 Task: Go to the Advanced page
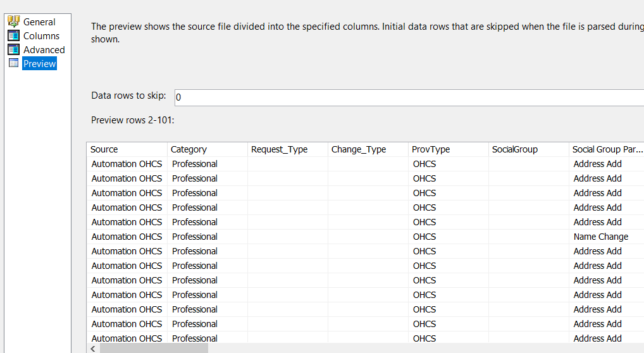(44, 49)
